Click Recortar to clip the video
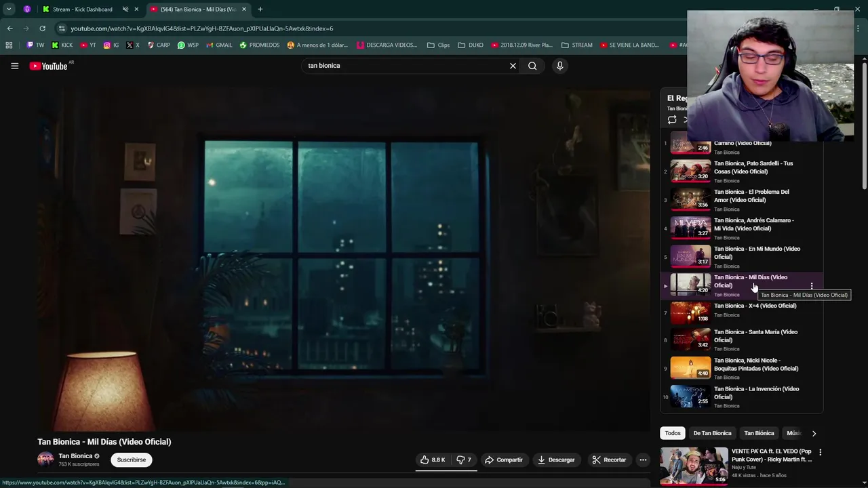The height and width of the screenshot is (488, 868). (x=609, y=460)
